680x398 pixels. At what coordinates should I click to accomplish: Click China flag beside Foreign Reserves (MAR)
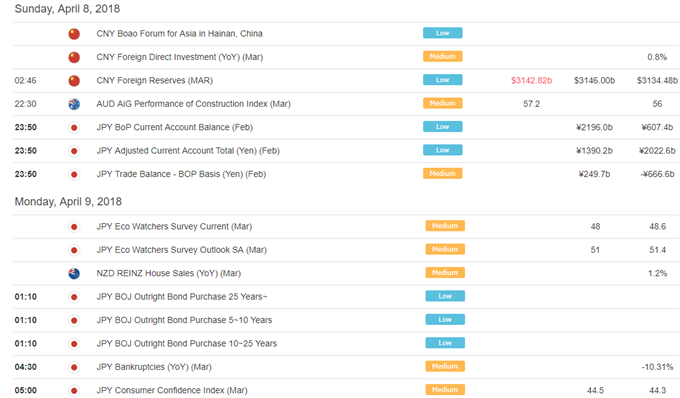pyautogui.click(x=74, y=81)
